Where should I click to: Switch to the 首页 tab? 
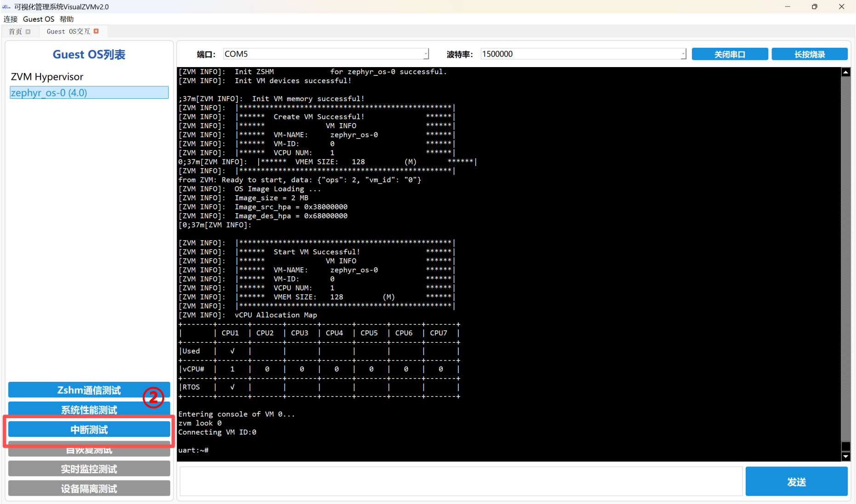(x=15, y=32)
